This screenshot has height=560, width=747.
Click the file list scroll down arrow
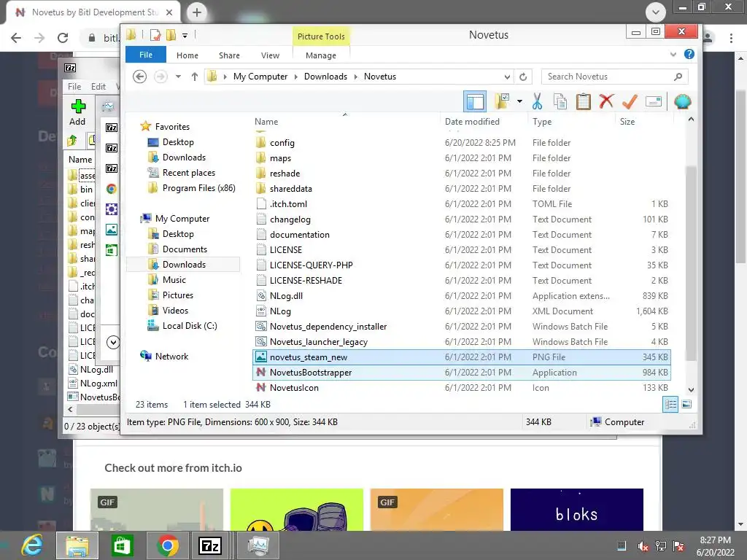tap(691, 389)
